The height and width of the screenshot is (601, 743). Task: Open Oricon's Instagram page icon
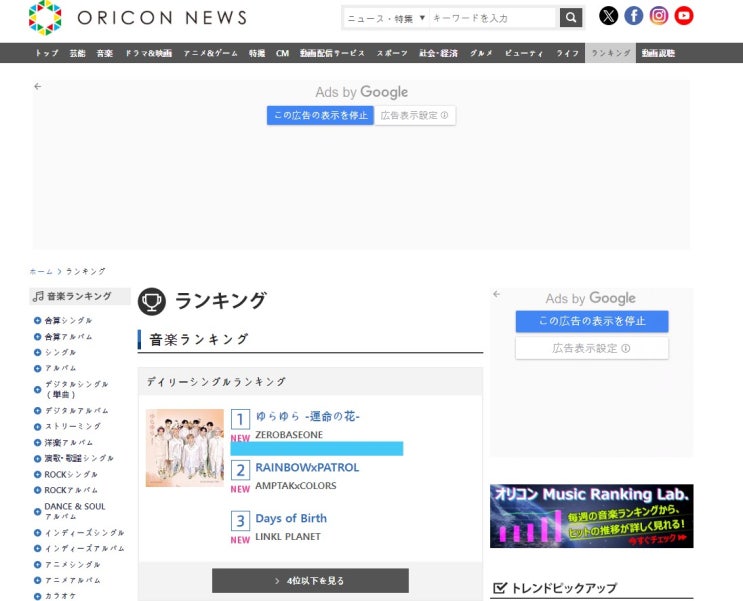click(x=659, y=16)
